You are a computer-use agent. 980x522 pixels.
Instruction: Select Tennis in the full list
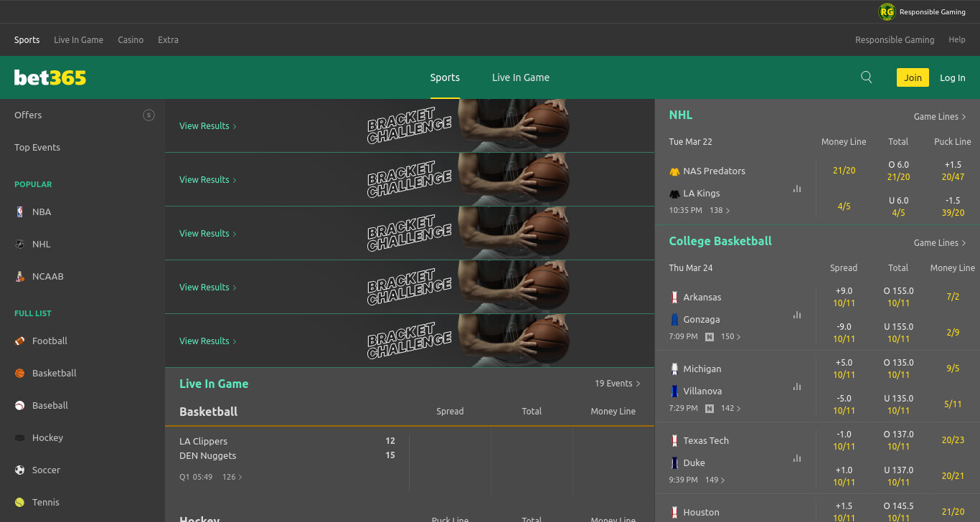tap(46, 502)
